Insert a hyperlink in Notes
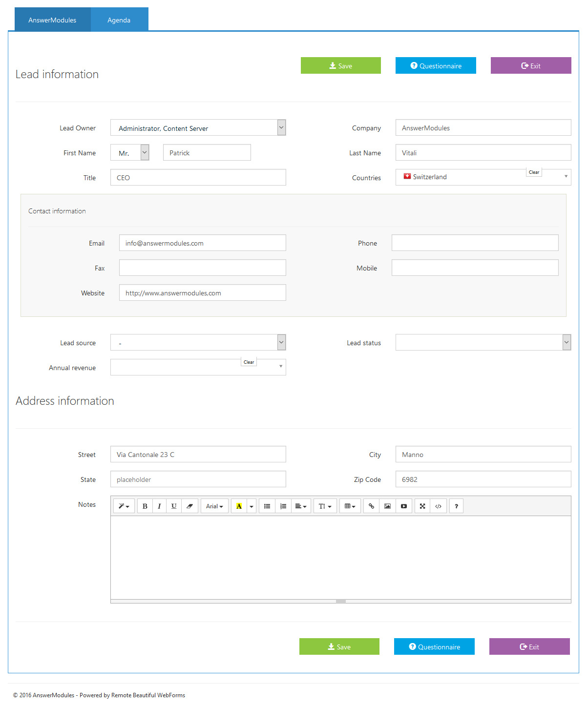The height and width of the screenshot is (707, 588). pos(371,506)
